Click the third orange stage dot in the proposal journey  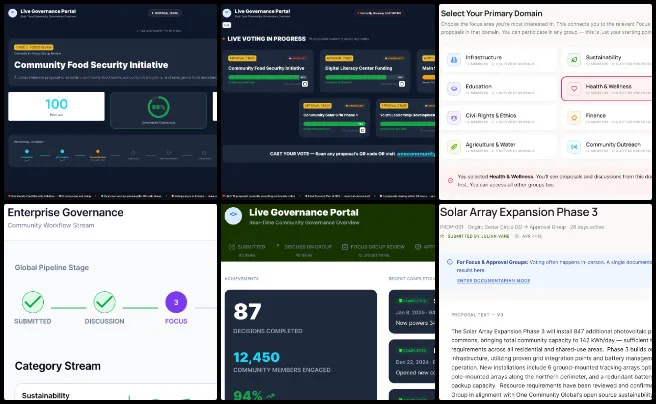(x=98, y=151)
